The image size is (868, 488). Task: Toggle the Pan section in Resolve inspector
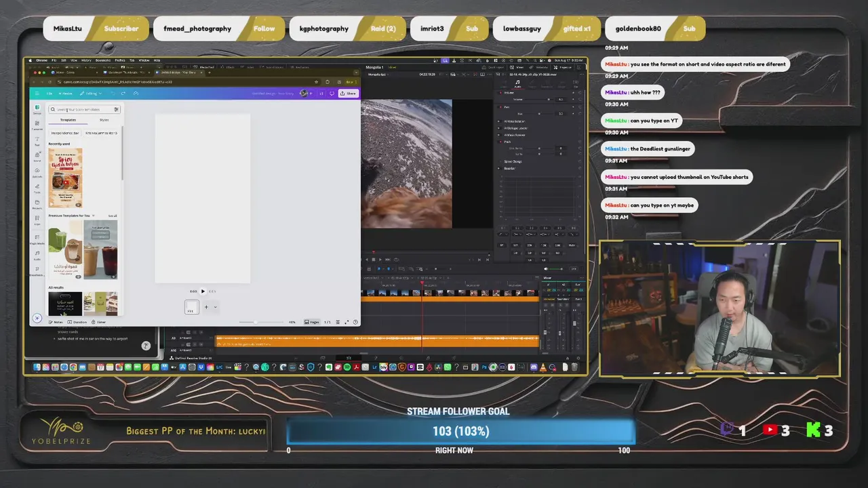(500, 107)
